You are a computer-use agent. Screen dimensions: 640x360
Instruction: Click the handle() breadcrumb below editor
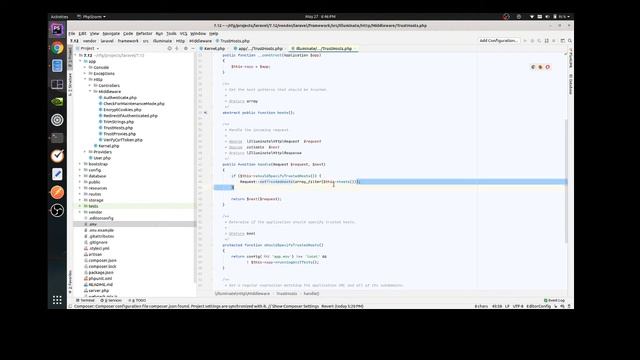point(311,293)
